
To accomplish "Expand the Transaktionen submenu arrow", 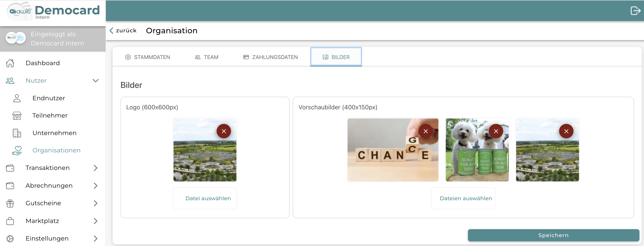I will click(x=96, y=168).
